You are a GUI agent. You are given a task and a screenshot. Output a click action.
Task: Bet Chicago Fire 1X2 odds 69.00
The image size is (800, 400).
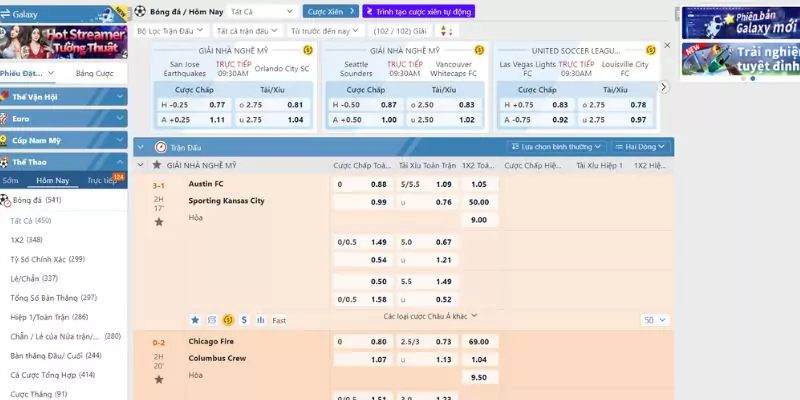tap(479, 342)
